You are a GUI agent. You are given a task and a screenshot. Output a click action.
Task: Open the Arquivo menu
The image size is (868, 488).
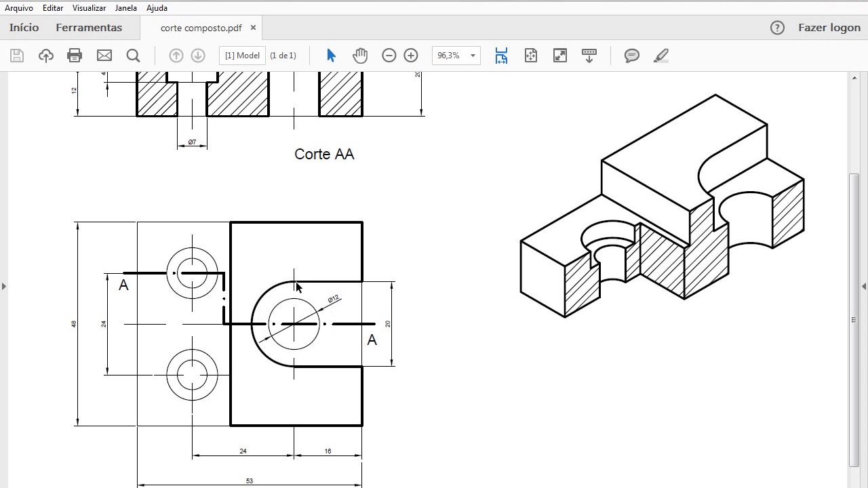pyautogui.click(x=19, y=8)
